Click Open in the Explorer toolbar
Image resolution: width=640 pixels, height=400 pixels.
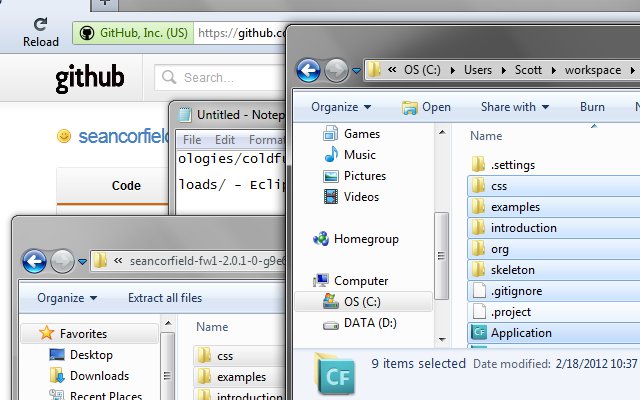point(426,107)
